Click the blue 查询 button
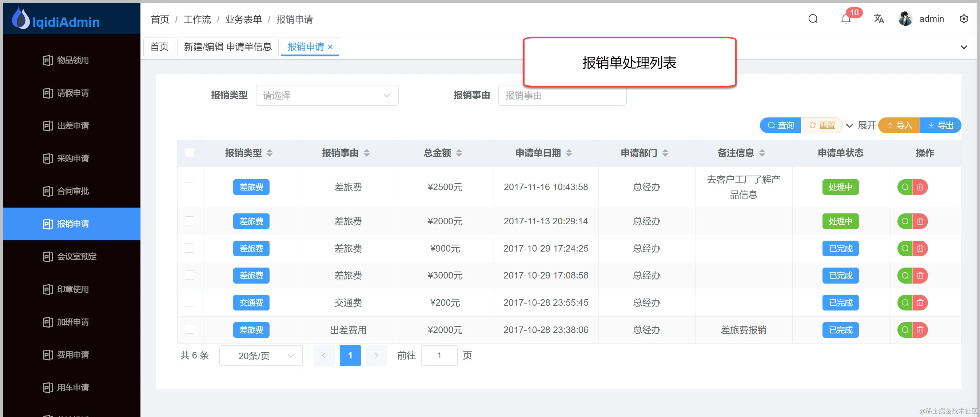980x417 pixels. 780,125
